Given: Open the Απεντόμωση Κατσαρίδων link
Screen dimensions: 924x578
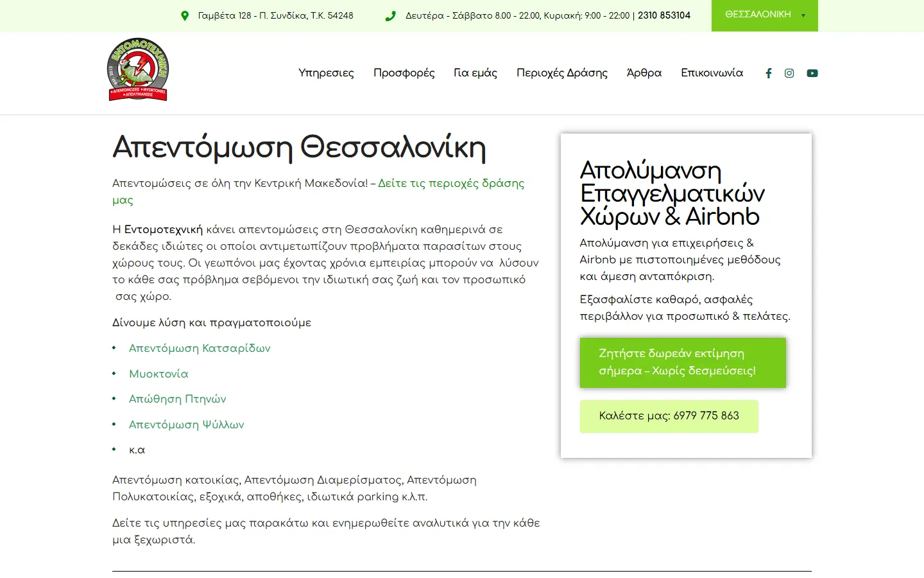Looking at the screenshot, I should 200,348.
